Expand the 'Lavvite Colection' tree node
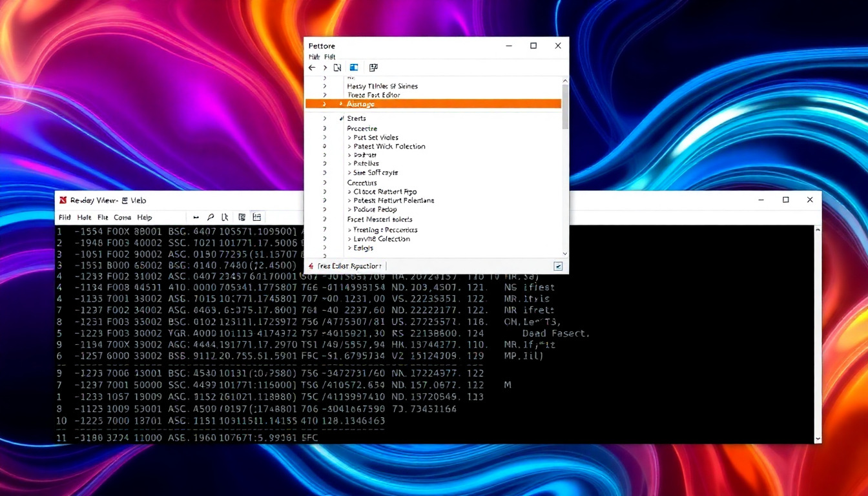Viewport: 868px width, 496px height. (349, 239)
